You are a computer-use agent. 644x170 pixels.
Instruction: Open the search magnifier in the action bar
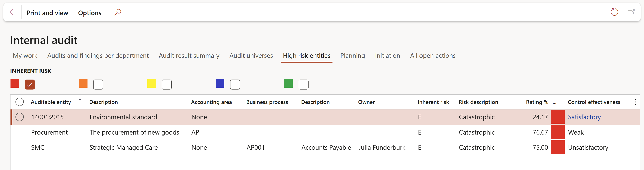click(x=118, y=12)
